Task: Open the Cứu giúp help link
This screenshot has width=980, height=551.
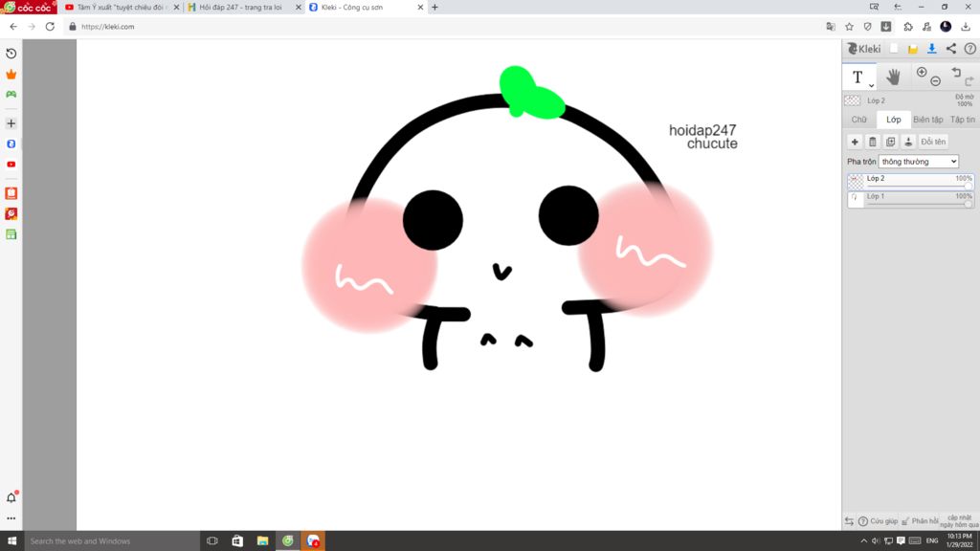Action: 879,521
